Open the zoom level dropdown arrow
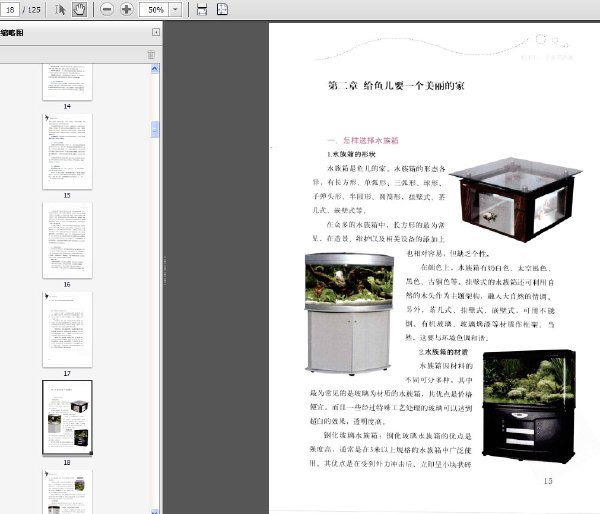 175,10
